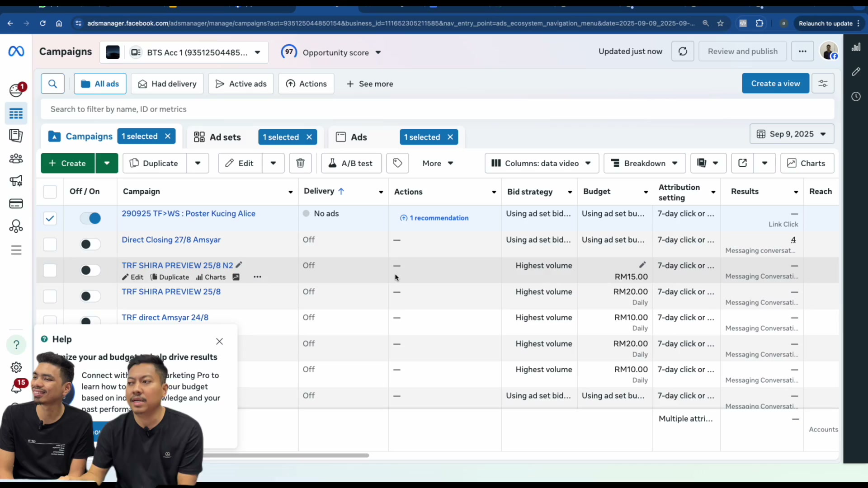Click the tag label icon
Image resolution: width=868 pixels, height=488 pixels.
pos(397,163)
